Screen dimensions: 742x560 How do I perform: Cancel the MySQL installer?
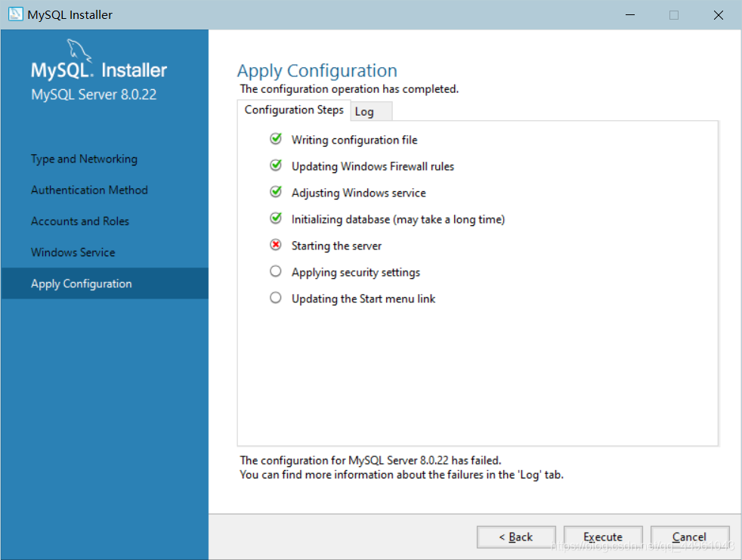pyautogui.click(x=689, y=537)
